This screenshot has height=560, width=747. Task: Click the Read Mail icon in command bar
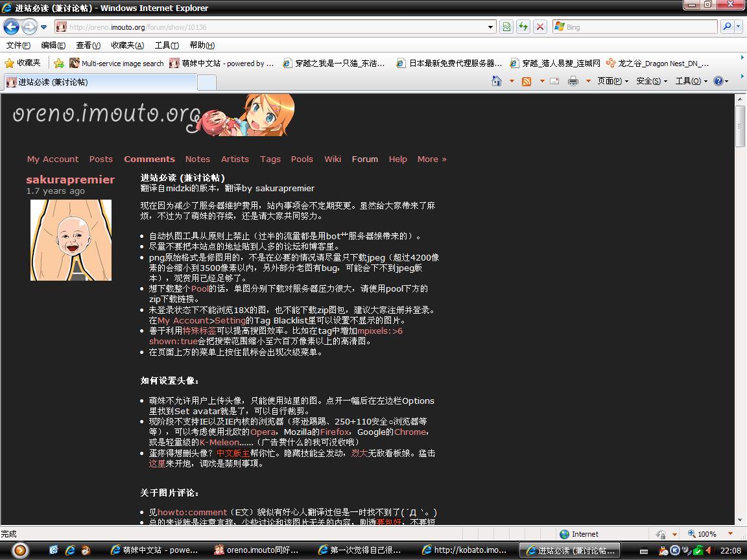(x=554, y=81)
